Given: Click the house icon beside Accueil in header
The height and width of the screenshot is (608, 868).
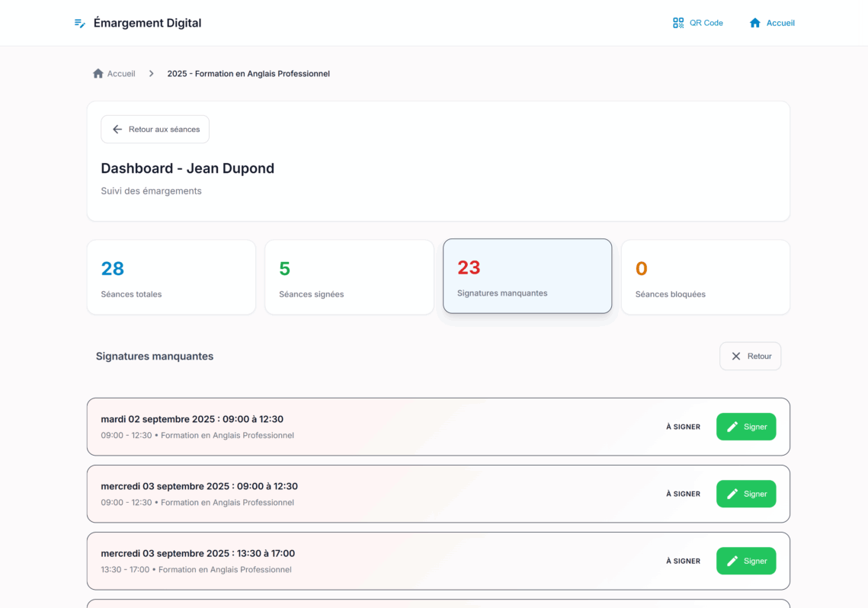Looking at the screenshot, I should point(755,23).
